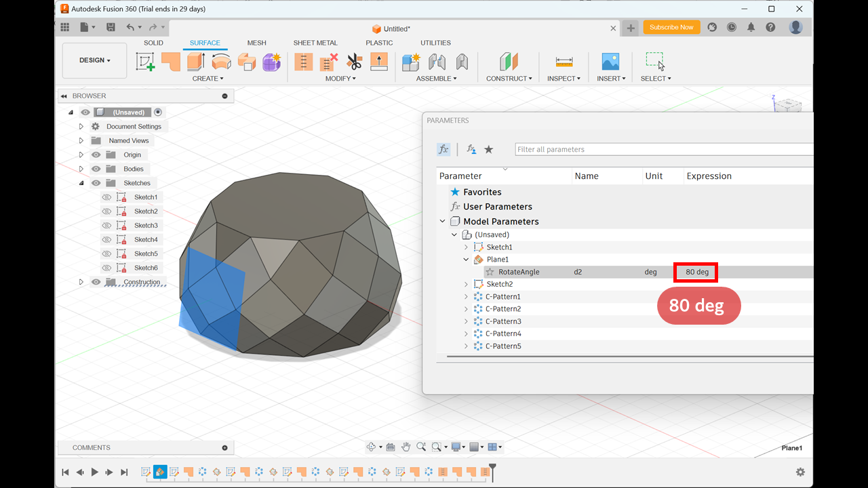Open the ASSEMBLE dropdown menu
Screen dimensions: 868x488
pyautogui.click(x=436, y=79)
